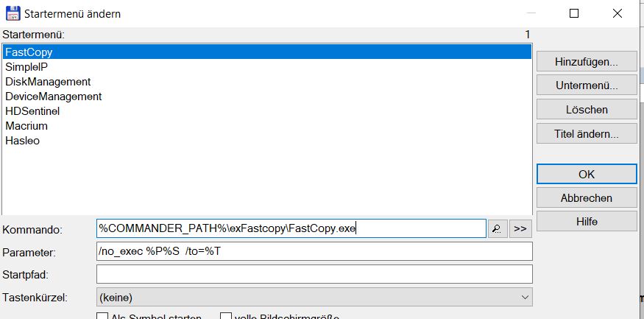
Task: Close the Startermenü ändern window
Action: [617, 13]
